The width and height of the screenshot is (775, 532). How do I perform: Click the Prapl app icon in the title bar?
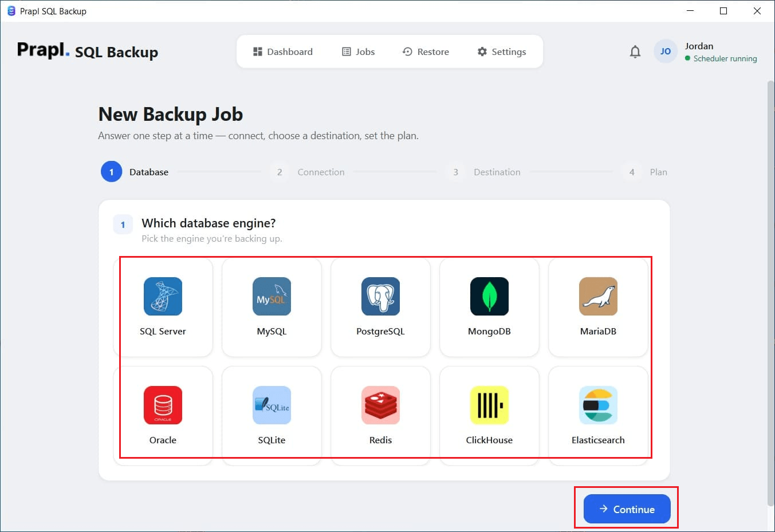pos(11,11)
